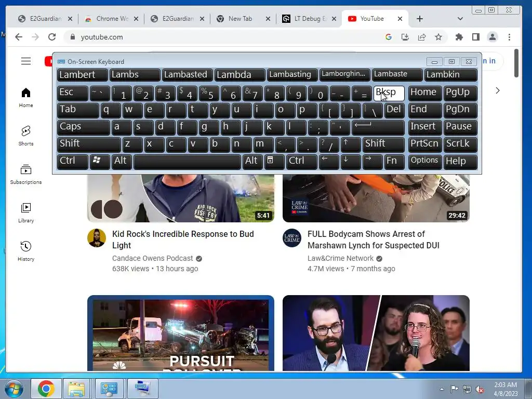Open Chrome side panel icon

click(x=476, y=37)
